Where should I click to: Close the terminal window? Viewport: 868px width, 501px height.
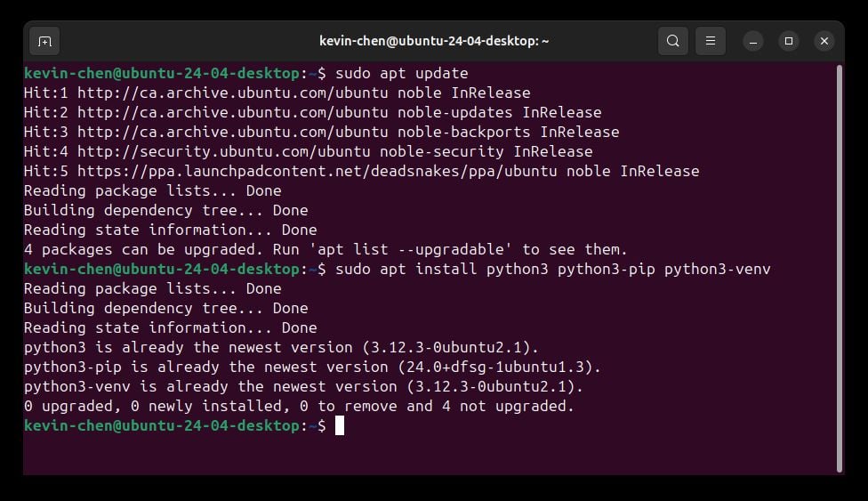coord(824,41)
